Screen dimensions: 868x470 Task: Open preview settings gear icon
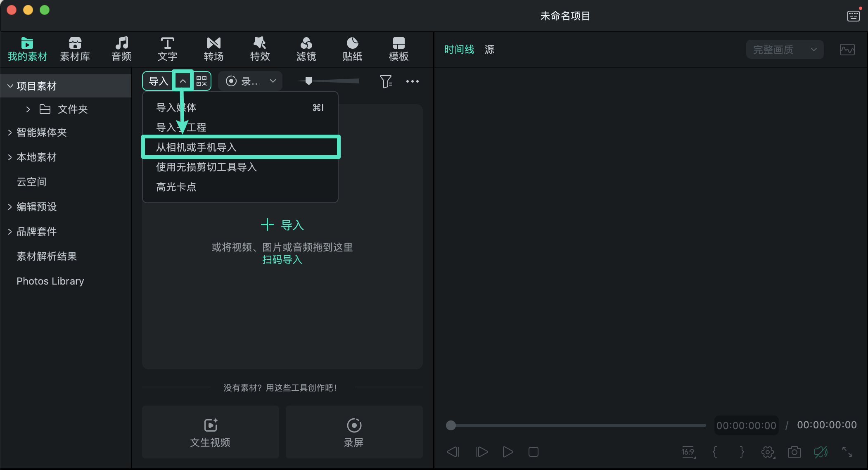tap(768, 452)
